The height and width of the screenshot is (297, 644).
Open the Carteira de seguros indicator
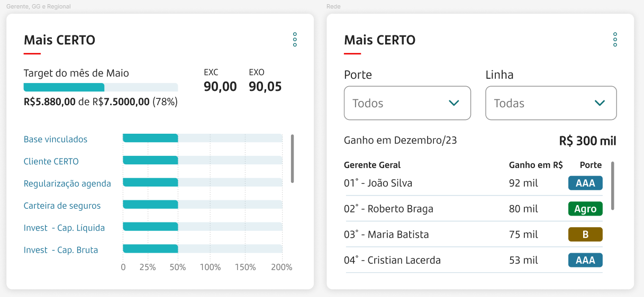62,206
